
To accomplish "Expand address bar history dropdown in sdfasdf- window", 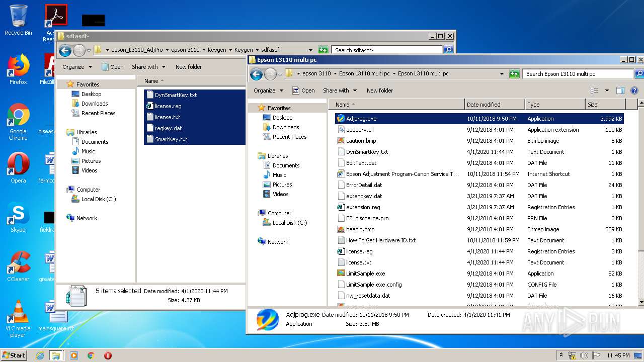I will (310, 50).
